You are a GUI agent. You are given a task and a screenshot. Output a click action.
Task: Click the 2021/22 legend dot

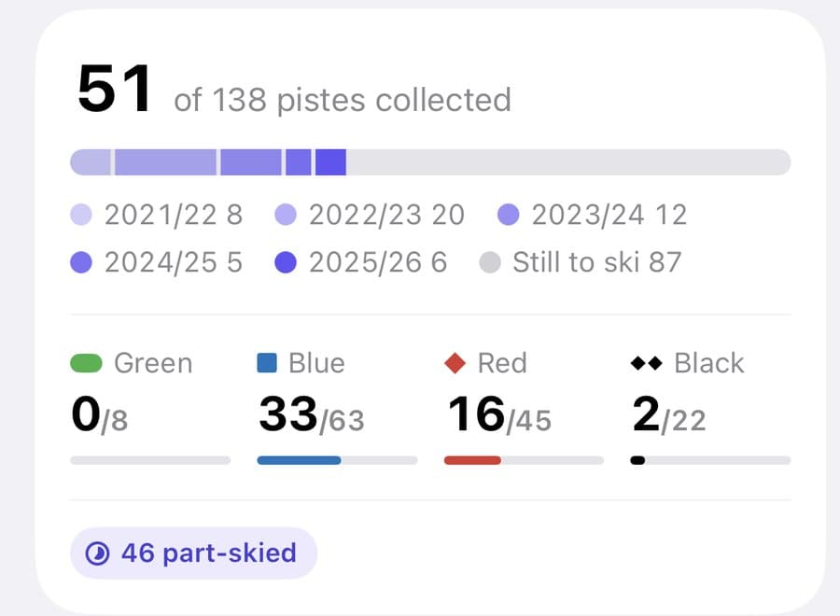coord(81,215)
